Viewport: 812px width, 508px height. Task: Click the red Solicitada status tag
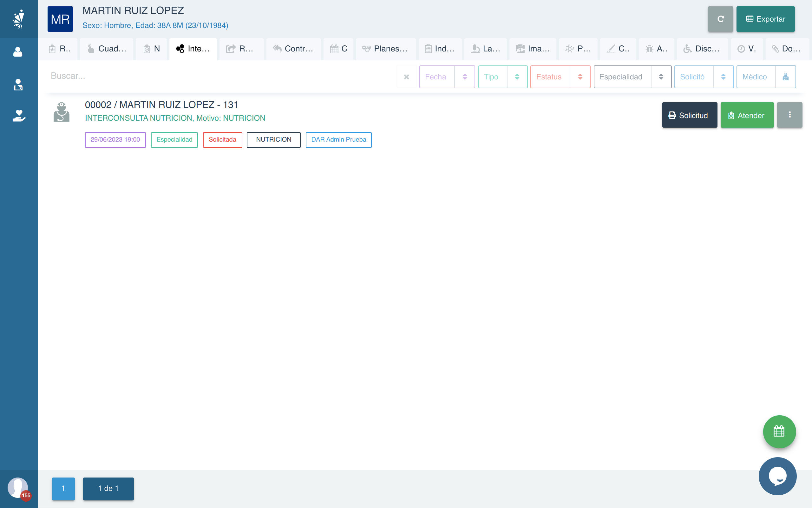[222, 140]
